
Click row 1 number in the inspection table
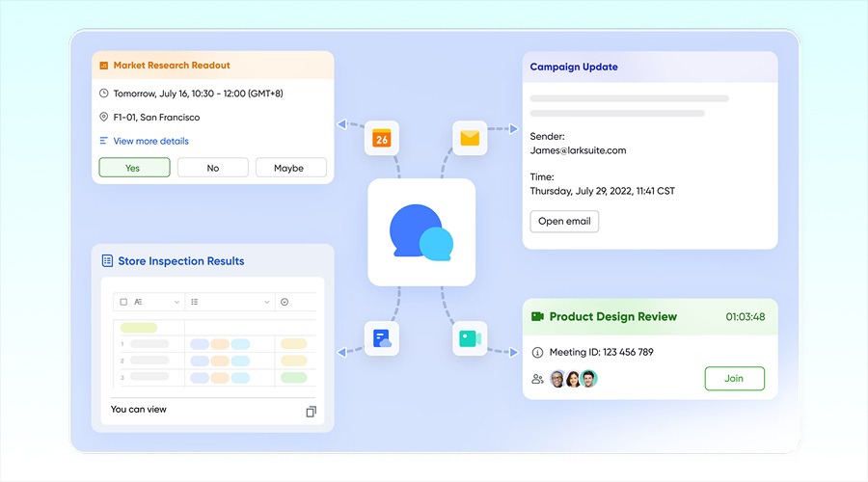[x=122, y=344]
